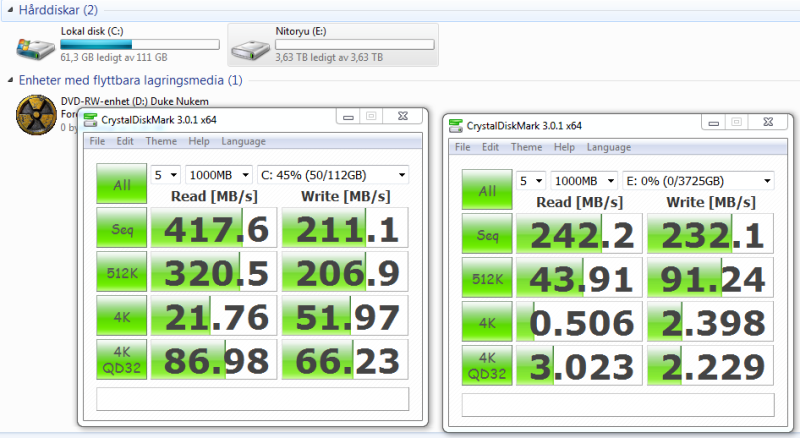Image resolution: width=800 pixels, height=438 pixels.
Task: Select the 2.398 4K write result
Action: pyautogui.click(x=710, y=322)
